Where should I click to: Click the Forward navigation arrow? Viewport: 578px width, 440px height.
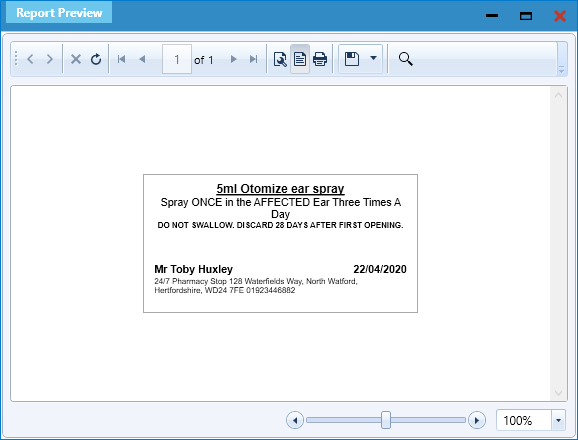click(x=49, y=59)
